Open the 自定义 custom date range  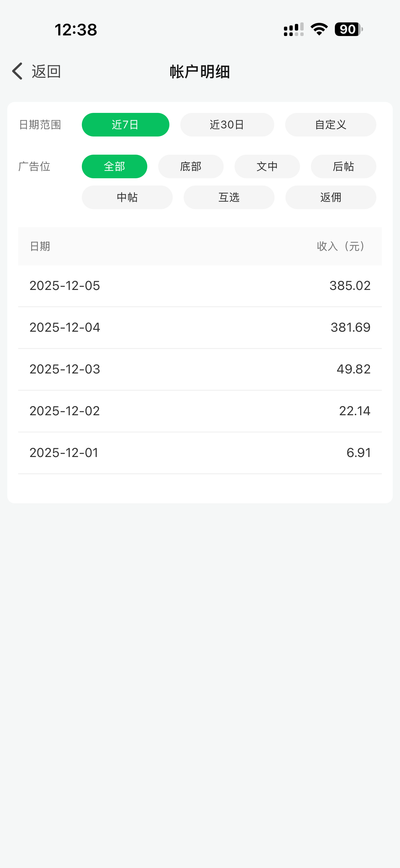point(331,125)
